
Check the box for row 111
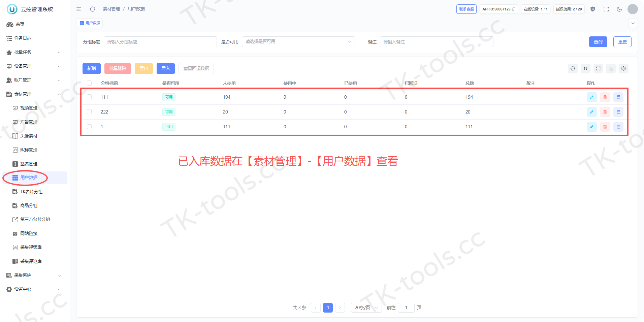[x=89, y=97]
